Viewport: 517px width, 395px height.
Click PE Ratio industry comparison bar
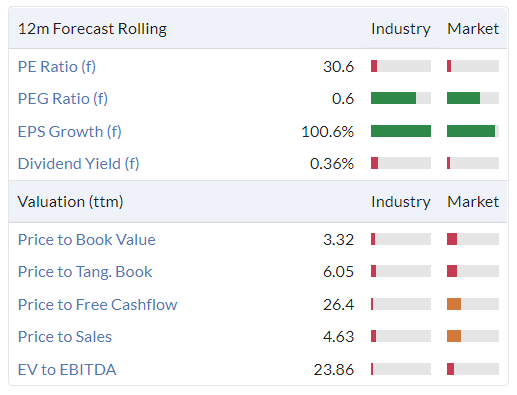point(401,66)
